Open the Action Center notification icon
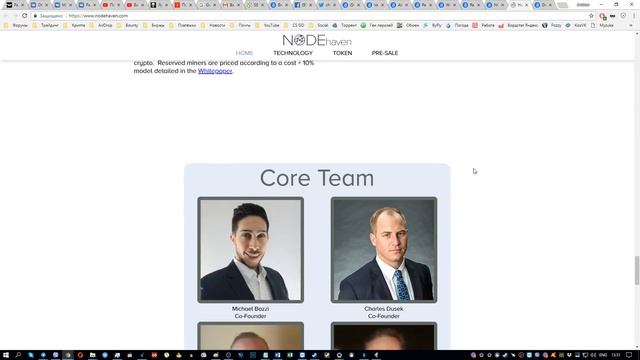Screen dimensions: 640x360 pos(629,355)
